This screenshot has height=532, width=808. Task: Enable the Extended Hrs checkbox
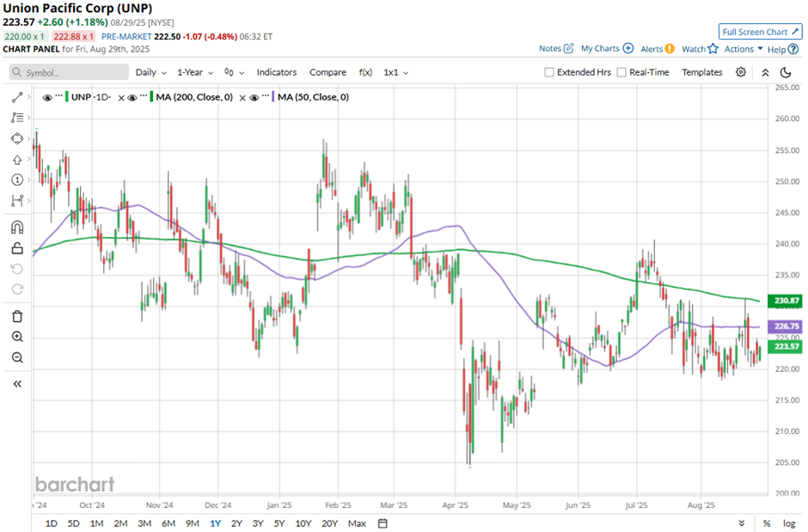coord(549,72)
